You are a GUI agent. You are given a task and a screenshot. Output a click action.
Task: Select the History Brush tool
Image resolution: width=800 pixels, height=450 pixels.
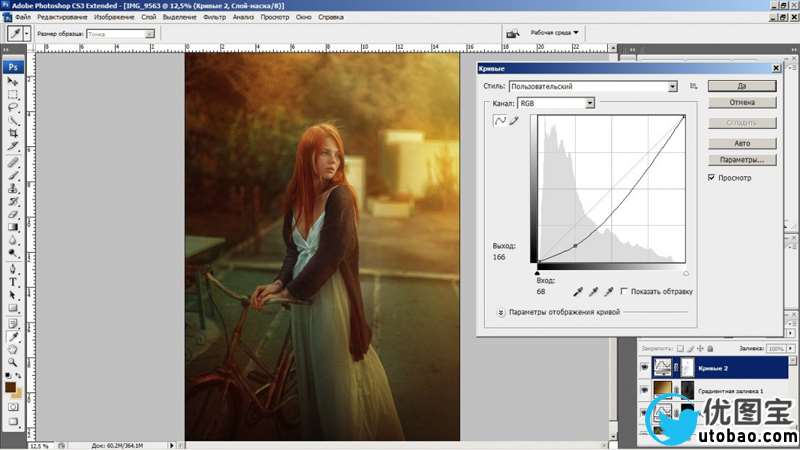tap(13, 202)
